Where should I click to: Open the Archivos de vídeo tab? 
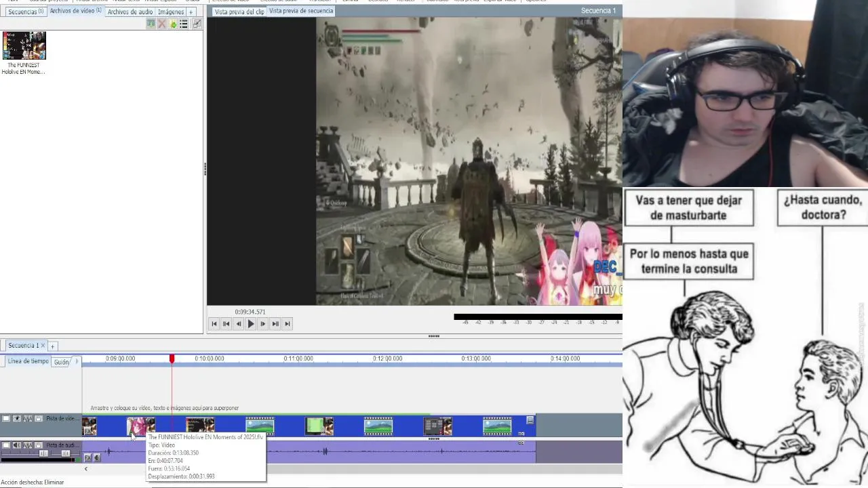[75, 12]
